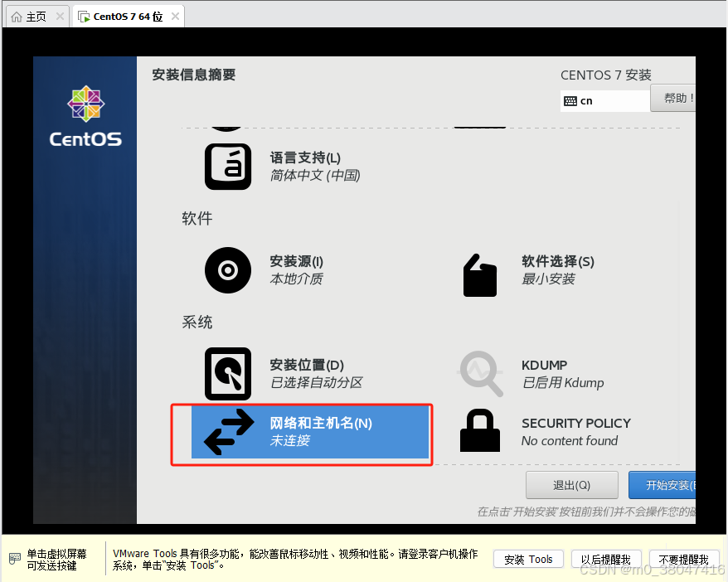
Task: Open the 语言支持 language icon
Action: pyautogui.click(x=228, y=166)
